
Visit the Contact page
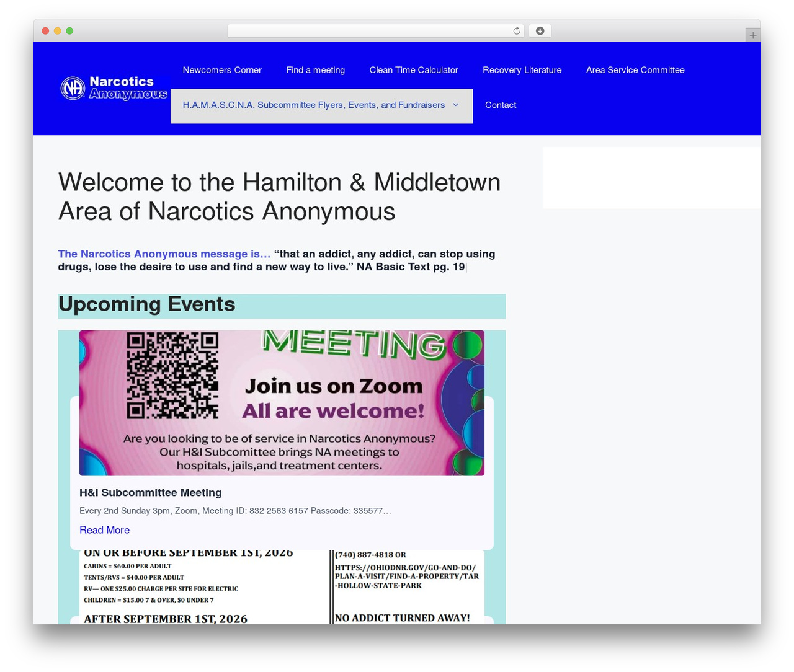pyautogui.click(x=501, y=105)
